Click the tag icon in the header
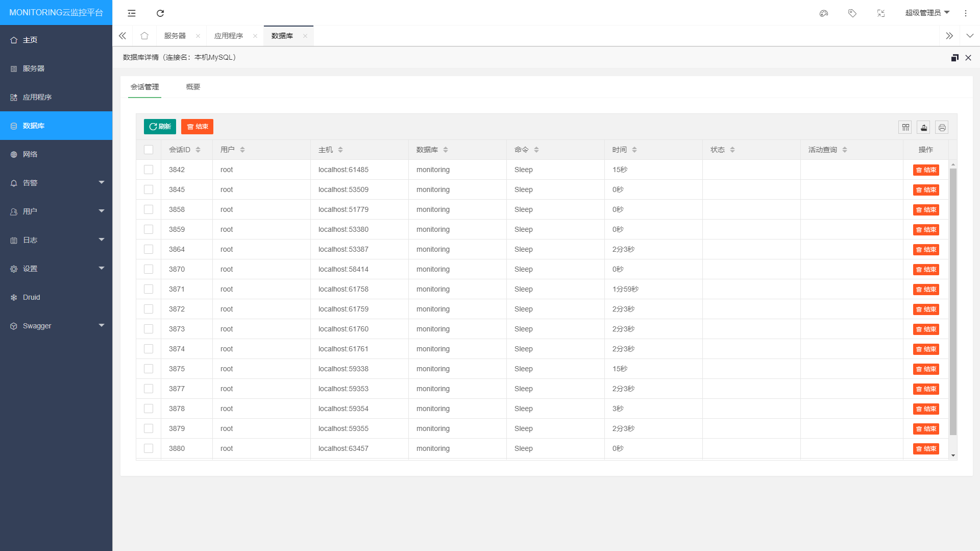The width and height of the screenshot is (980, 551). click(x=852, y=13)
